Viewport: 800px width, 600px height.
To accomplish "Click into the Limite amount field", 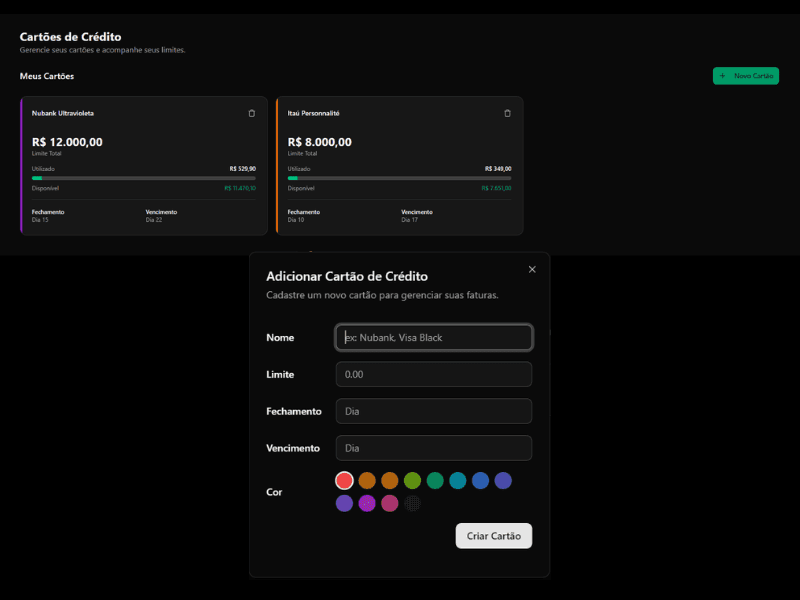I will [x=434, y=375].
